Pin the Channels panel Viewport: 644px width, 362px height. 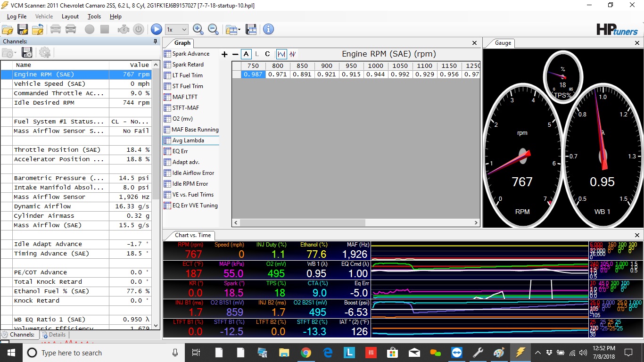coord(156,41)
